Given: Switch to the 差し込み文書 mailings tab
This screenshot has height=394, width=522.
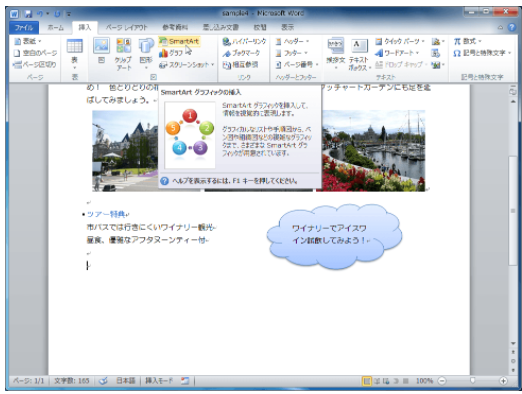Looking at the screenshot, I should [221, 27].
